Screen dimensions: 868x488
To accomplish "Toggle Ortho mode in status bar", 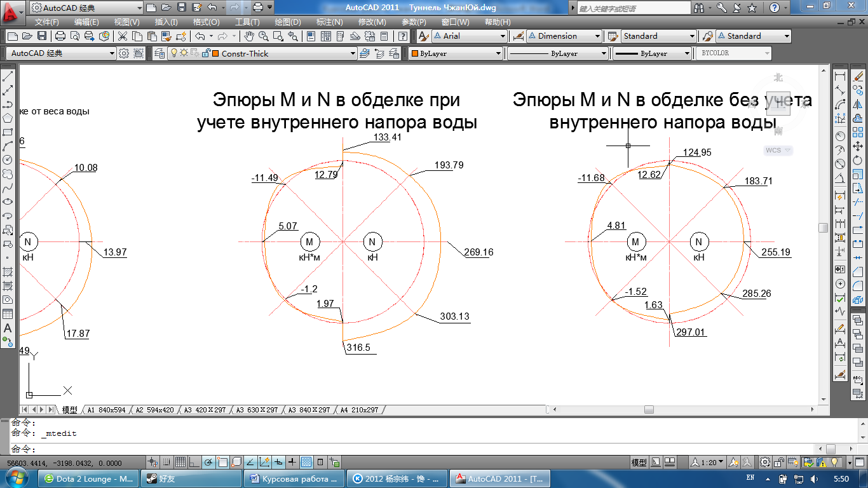I will click(194, 462).
